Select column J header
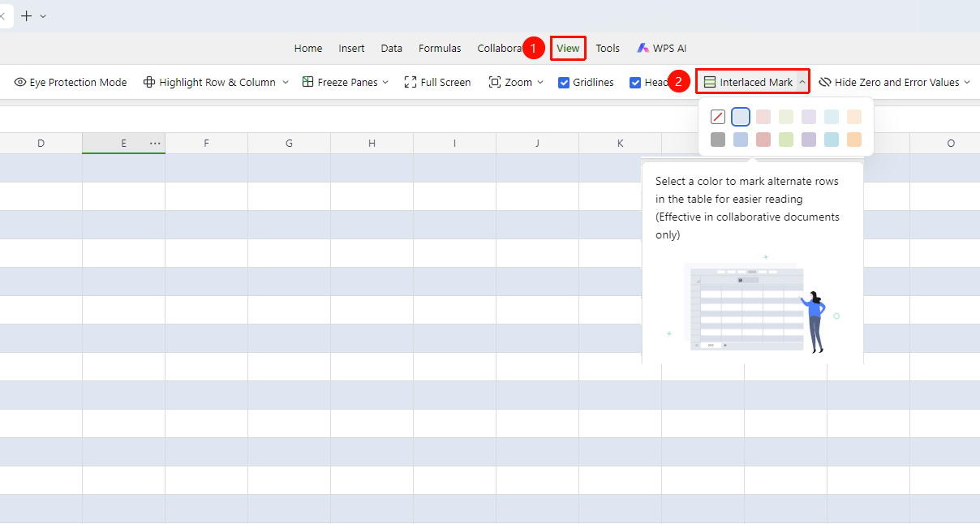980x524 pixels. pos(537,143)
